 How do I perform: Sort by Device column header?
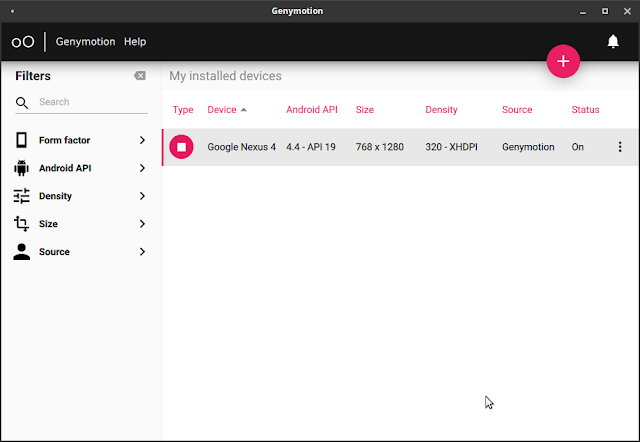pyautogui.click(x=222, y=110)
